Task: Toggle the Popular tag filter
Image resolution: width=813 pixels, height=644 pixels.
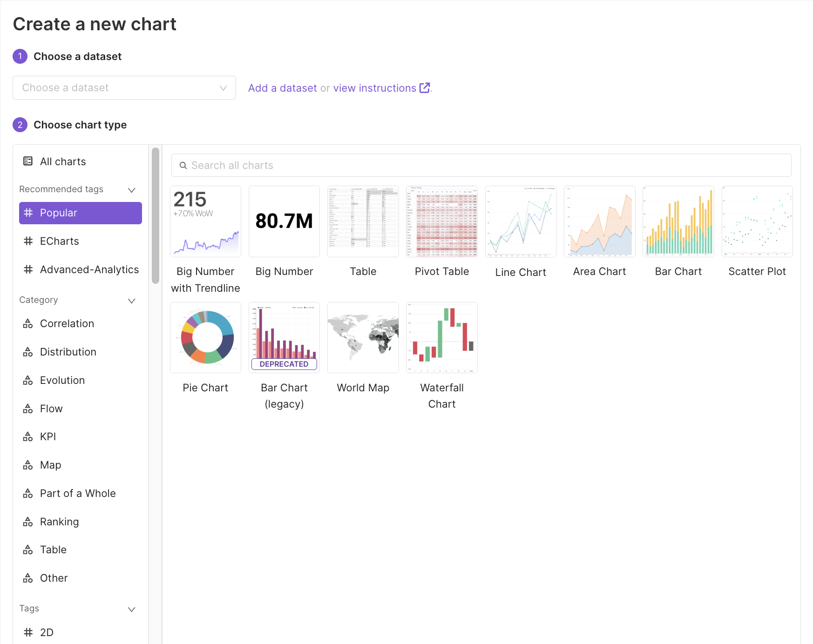Action: click(80, 213)
